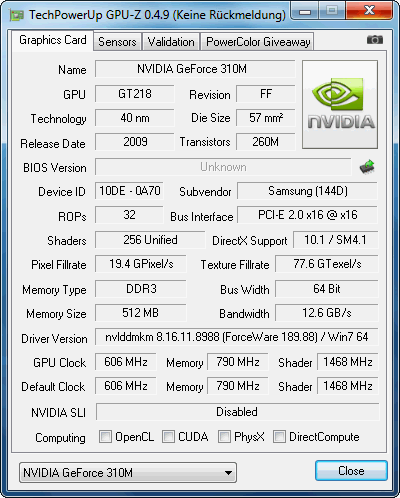This screenshot has height=498, width=400.
Task: Check the PhysX checkbox
Action: coord(224,436)
